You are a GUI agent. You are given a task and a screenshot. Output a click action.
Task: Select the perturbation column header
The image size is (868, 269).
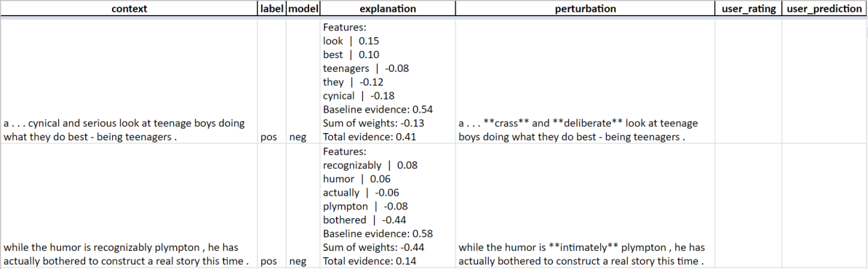tap(586, 9)
